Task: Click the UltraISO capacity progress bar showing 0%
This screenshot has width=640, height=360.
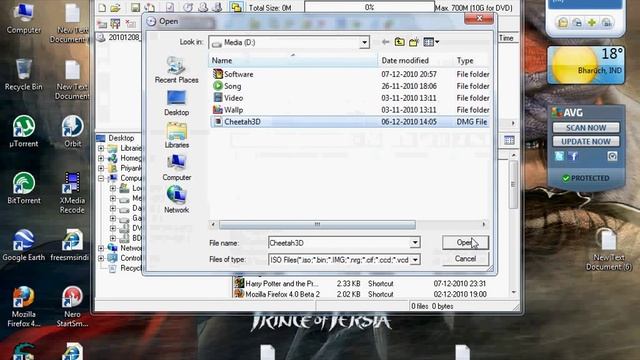Action: pyautogui.click(x=369, y=7)
